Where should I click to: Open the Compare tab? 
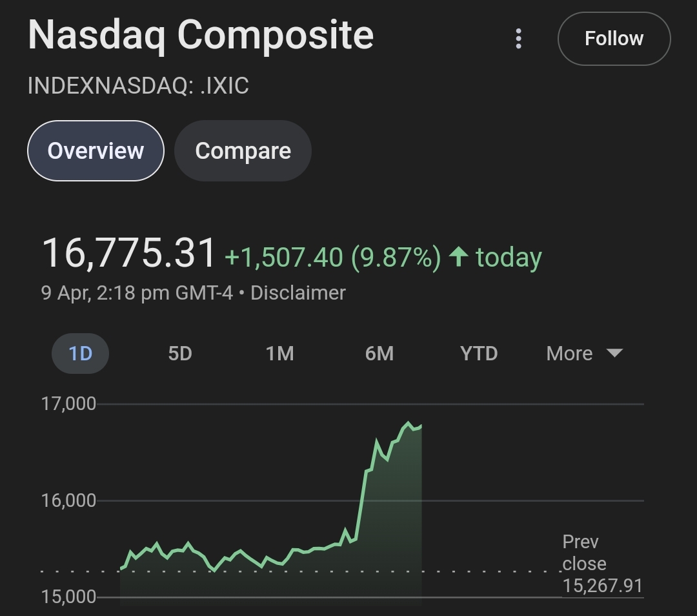[243, 150]
